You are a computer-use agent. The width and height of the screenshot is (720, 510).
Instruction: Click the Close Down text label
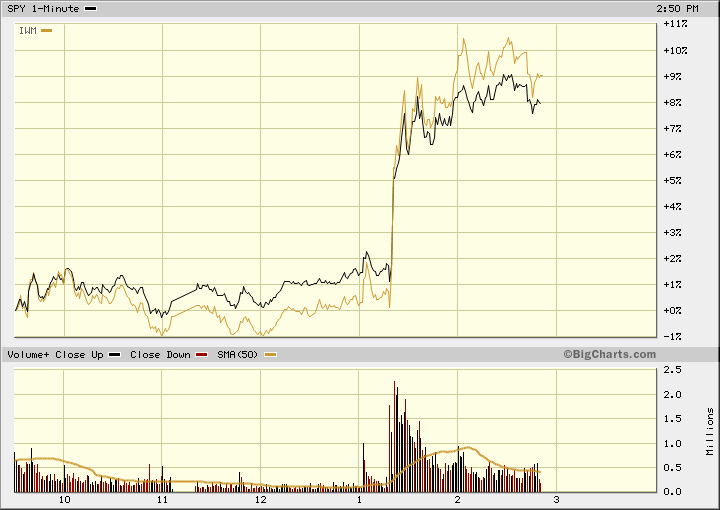tap(160, 355)
